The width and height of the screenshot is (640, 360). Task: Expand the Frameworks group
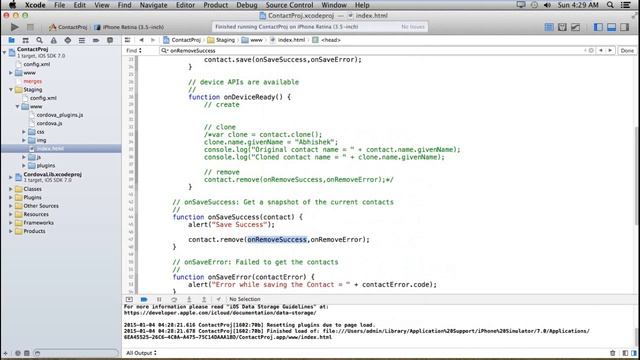click(11, 223)
